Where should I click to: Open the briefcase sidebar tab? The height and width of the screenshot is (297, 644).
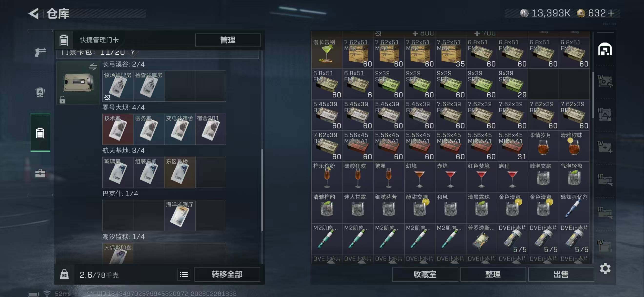pyautogui.click(x=40, y=173)
